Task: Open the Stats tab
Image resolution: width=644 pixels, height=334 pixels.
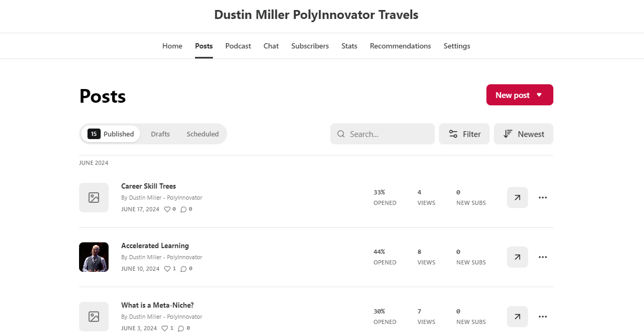Action: pyautogui.click(x=349, y=46)
